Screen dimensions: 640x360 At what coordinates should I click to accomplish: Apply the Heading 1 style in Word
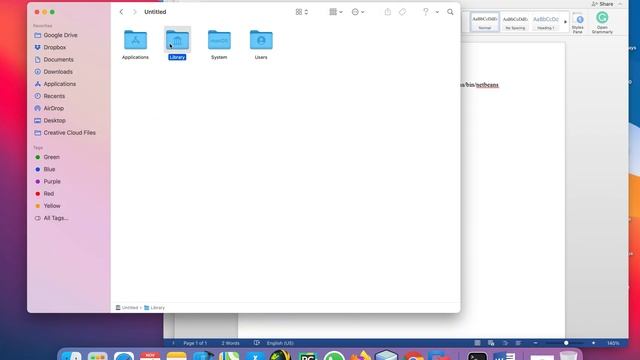point(545,22)
